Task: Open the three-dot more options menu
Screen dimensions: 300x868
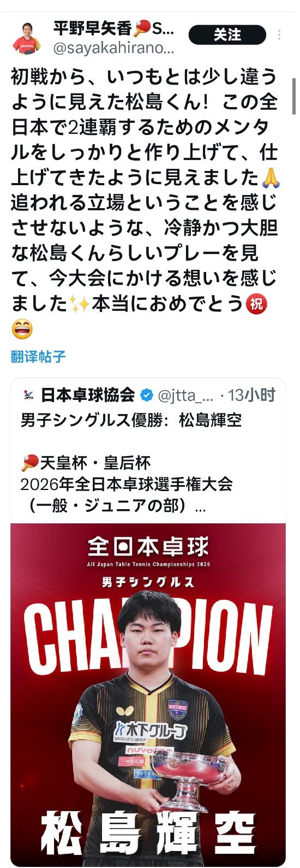Action: click(x=280, y=35)
